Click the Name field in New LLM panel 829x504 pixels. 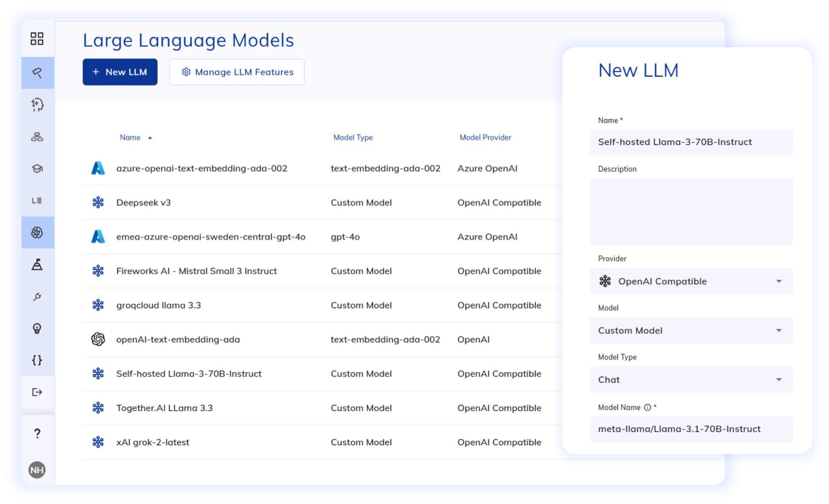point(691,142)
